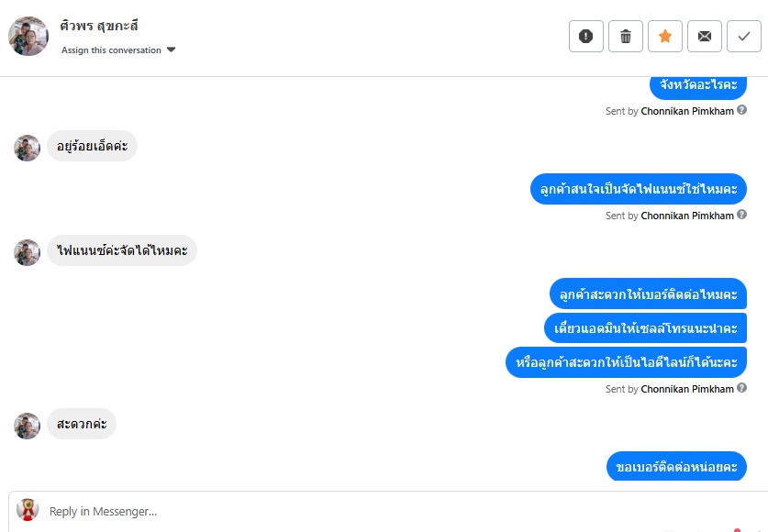Click the help icon under the ไอดีไลน์ message
768x532 pixels.
click(x=742, y=388)
